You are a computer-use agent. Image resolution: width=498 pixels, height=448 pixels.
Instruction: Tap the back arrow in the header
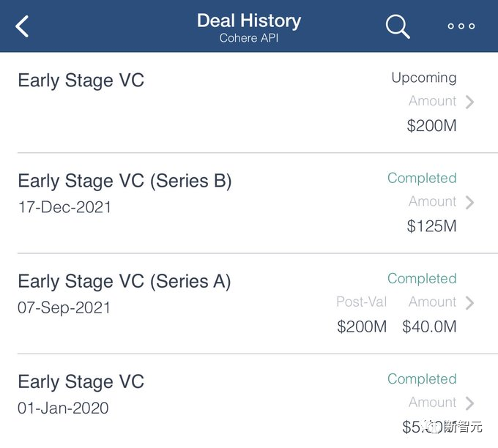[23, 27]
